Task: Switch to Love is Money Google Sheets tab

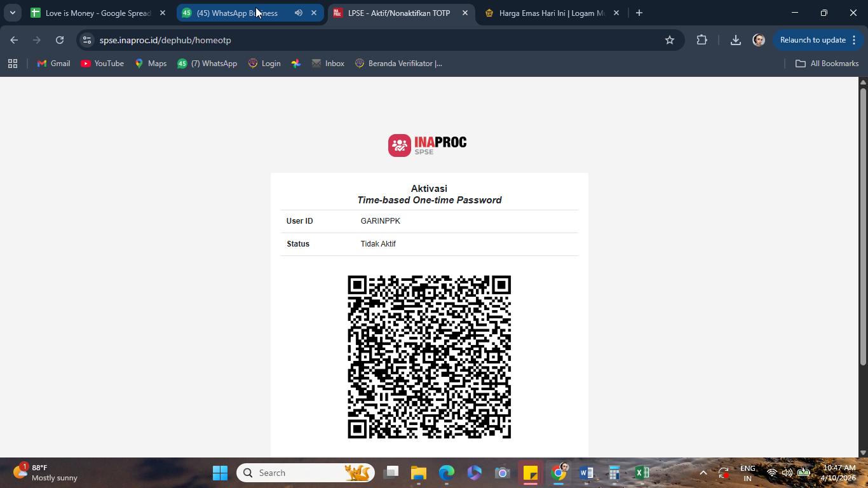Action: tap(98, 13)
